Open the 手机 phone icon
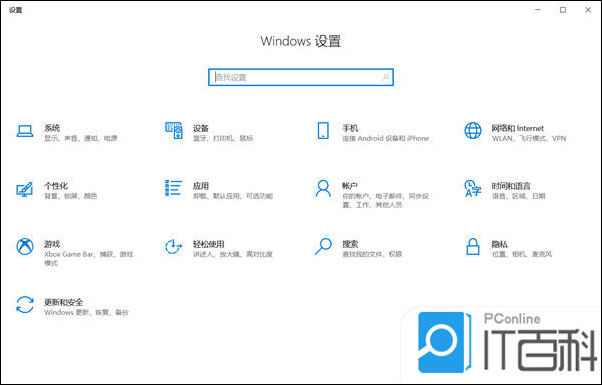Screen dimensions: 602x385 tap(323, 131)
